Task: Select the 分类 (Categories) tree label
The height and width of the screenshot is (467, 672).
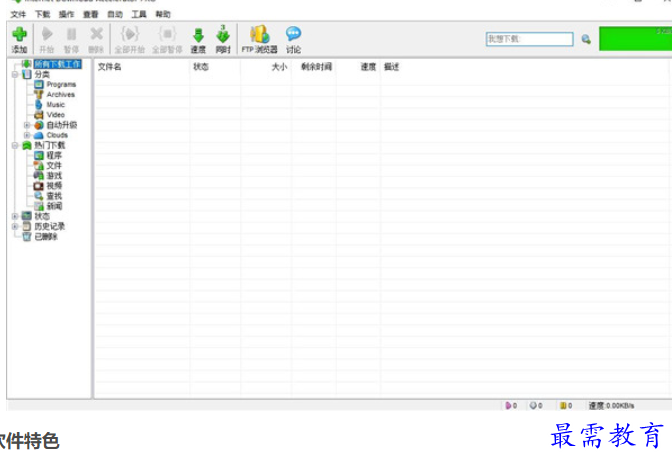Action: click(x=42, y=75)
